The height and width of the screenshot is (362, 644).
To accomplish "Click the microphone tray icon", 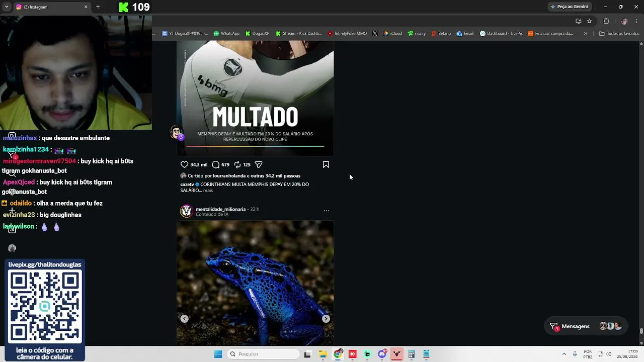I will click(575, 354).
